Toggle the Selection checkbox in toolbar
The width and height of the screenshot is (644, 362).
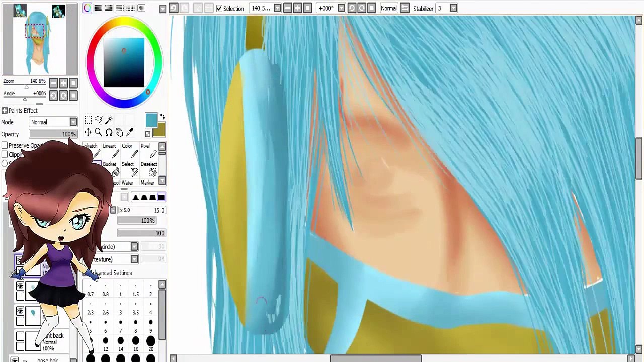(x=219, y=8)
